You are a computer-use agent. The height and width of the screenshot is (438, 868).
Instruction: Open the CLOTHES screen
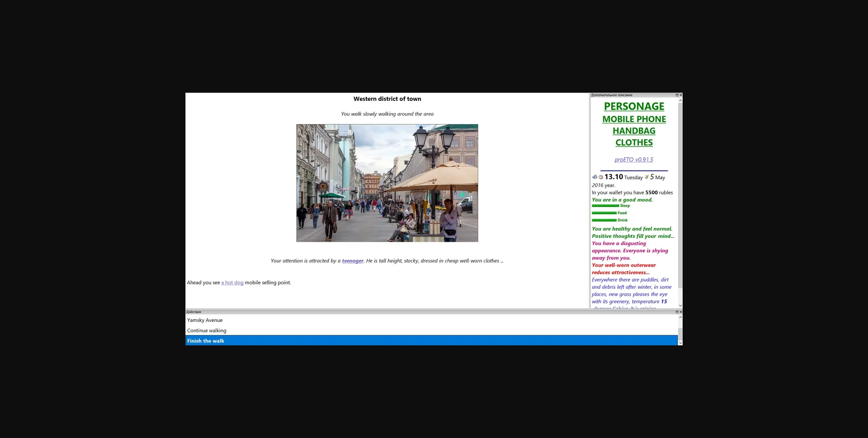pos(634,142)
